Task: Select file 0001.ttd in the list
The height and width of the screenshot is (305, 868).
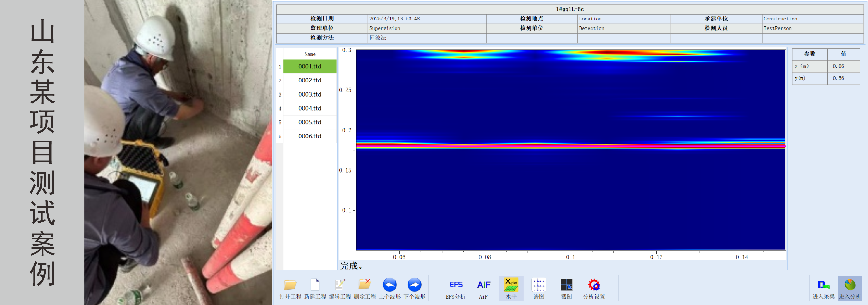Action: click(310, 67)
